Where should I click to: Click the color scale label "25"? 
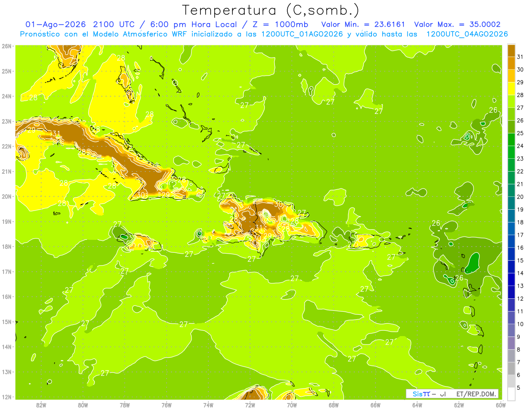(x=520, y=133)
